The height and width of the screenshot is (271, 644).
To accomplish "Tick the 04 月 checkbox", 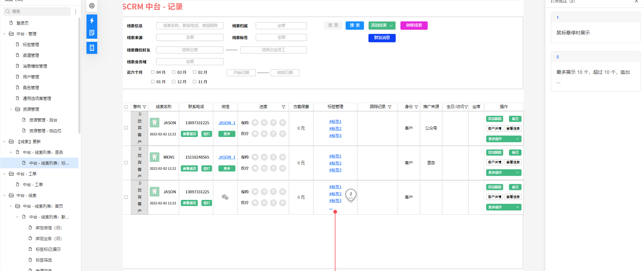I will tap(153, 72).
